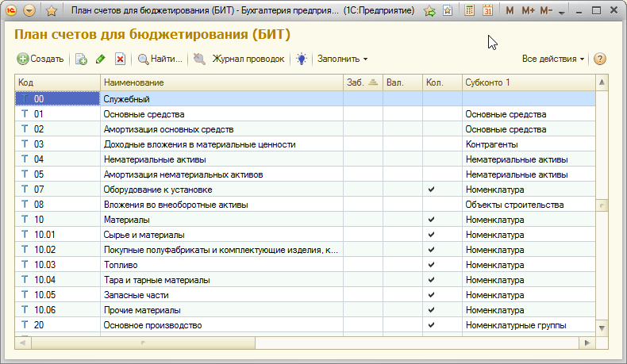Open the calendar icon showing 31

(487, 11)
